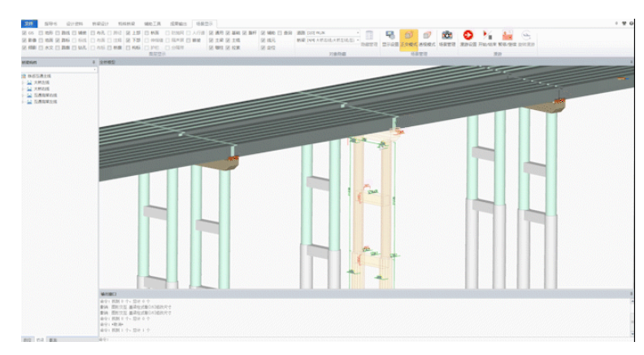Switch to 正交模式 orthographic view
The height and width of the screenshot is (355, 644).
(x=409, y=39)
